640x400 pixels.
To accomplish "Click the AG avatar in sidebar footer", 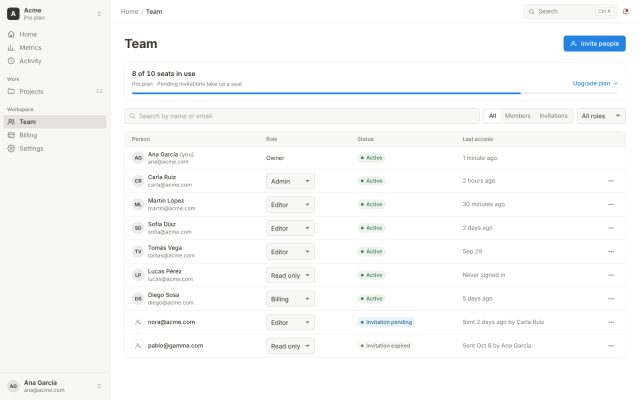I will tap(13, 386).
